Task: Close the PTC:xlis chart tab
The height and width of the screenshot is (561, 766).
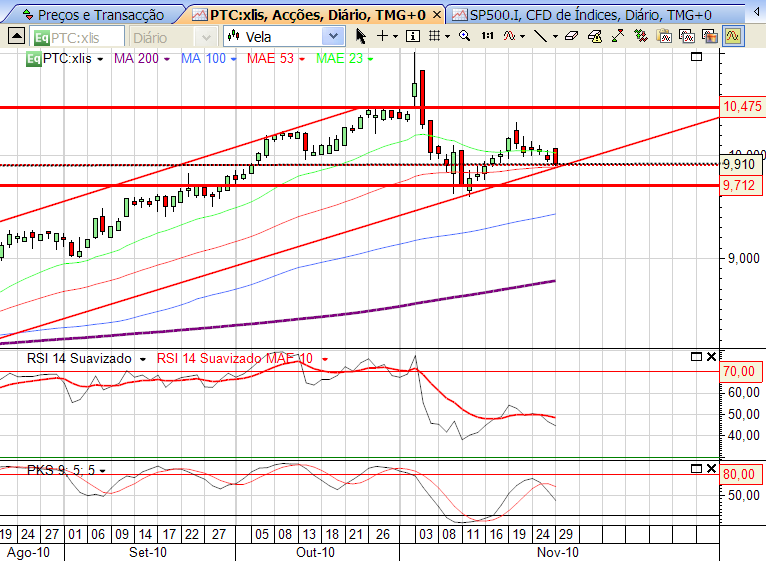Action: pyautogui.click(x=437, y=15)
